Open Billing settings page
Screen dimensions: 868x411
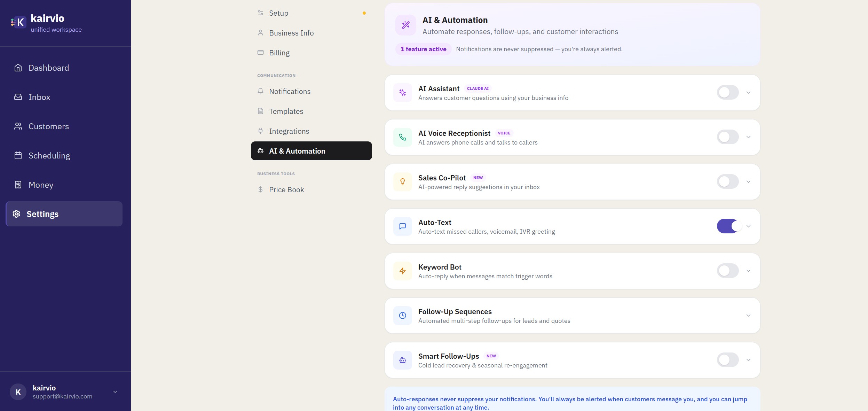[311, 53]
